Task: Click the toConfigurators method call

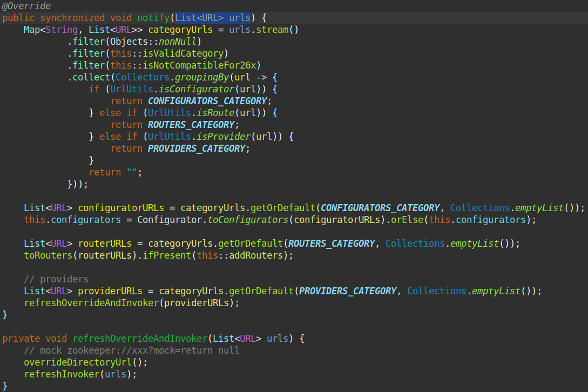Action: [248, 220]
